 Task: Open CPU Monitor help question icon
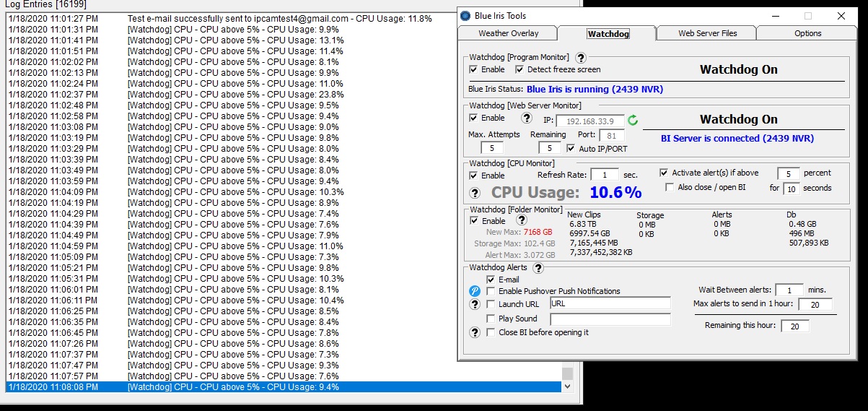pyautogui.click(x=475, y=193)
